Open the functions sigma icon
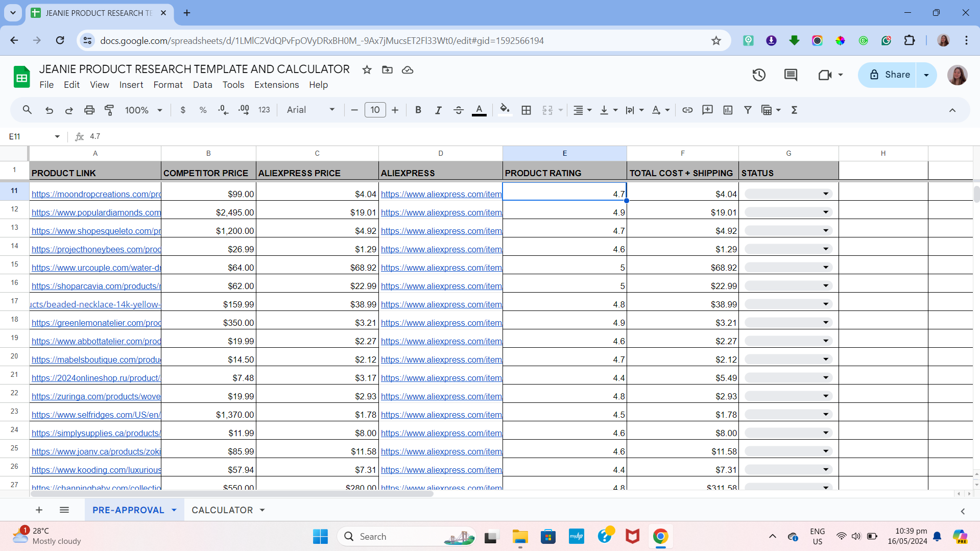This screenshot has width=980, height=551. (794, 110)
